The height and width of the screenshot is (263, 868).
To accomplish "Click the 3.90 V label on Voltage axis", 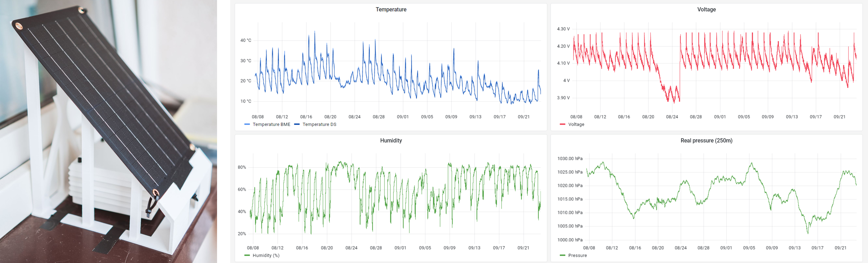I will [x=563, y=98].
